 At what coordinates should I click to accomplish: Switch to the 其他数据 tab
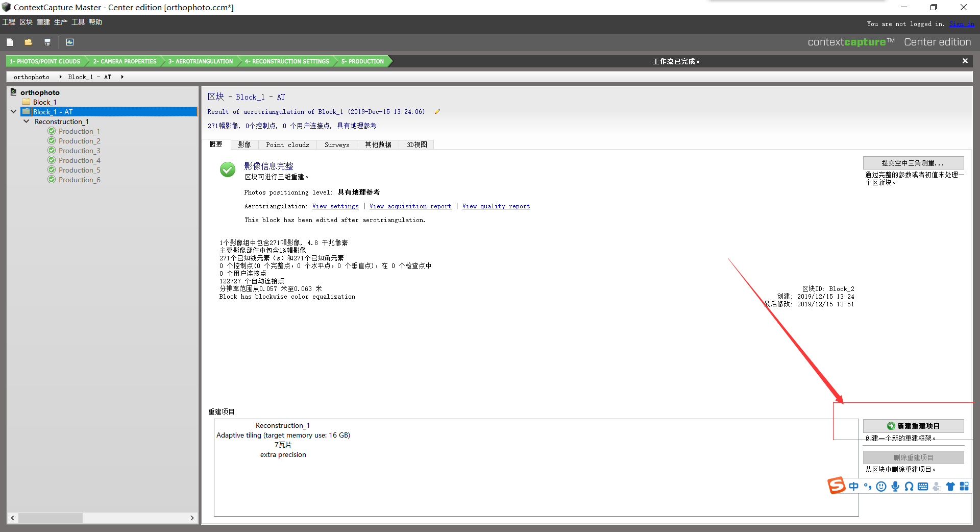tap(378, 145)
